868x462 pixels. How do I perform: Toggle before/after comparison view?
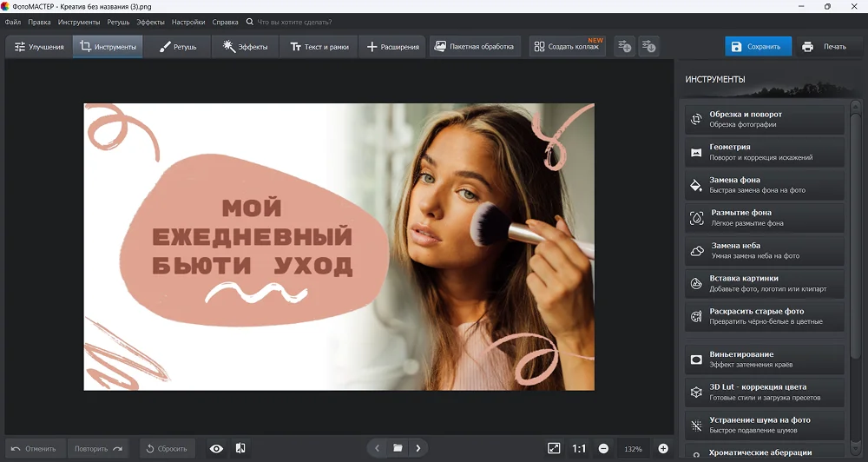click(240, 448)
